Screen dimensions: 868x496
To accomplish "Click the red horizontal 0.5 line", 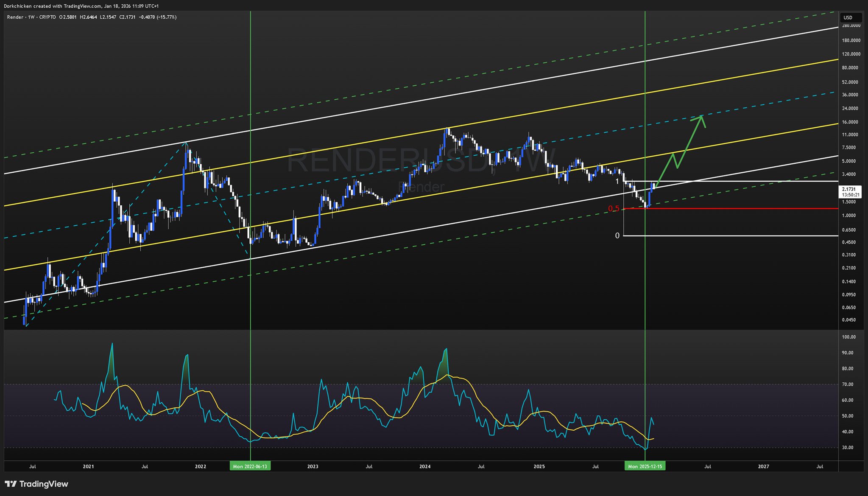I will point(742,208).
